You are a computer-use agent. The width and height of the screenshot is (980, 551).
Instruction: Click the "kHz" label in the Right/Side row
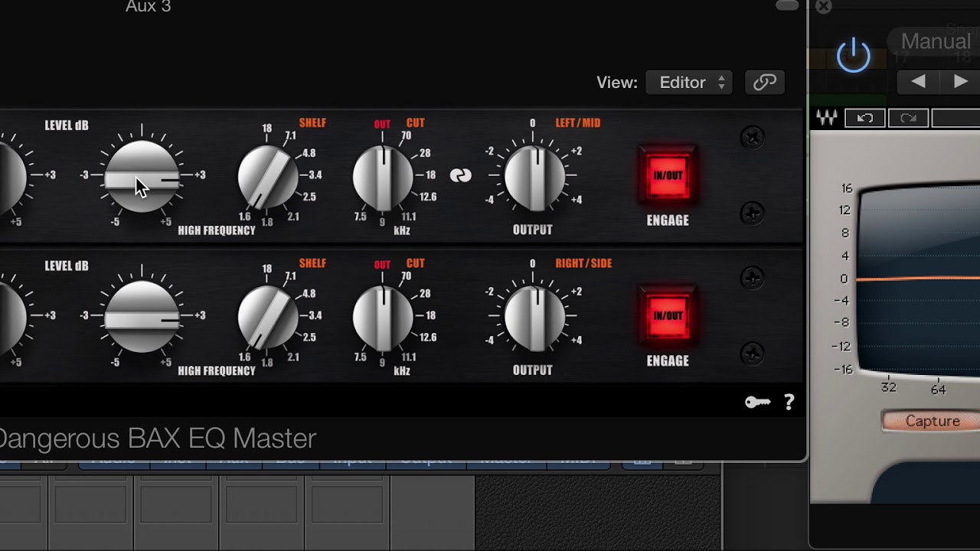402,371
